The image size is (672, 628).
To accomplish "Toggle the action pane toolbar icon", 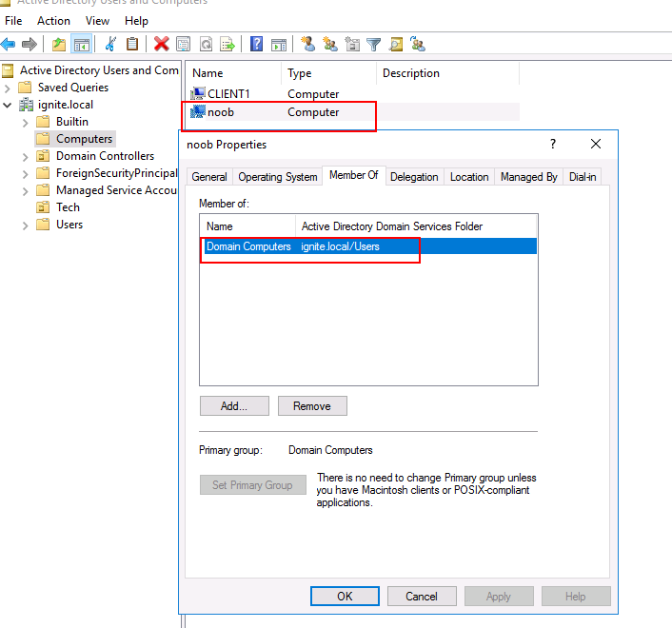I will coord(279,44).
